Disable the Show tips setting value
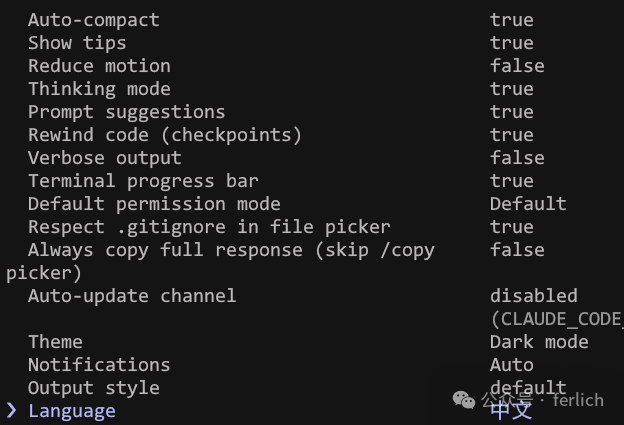Image resolution: width=624 pixels, height=425 pixels. [511, 43]
